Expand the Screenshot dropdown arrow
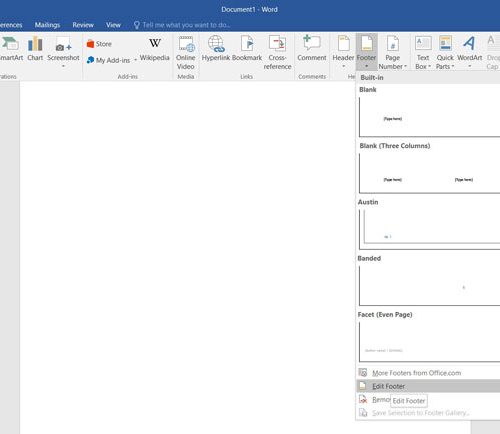Screen dimensions: 500x434 [63, 66]
